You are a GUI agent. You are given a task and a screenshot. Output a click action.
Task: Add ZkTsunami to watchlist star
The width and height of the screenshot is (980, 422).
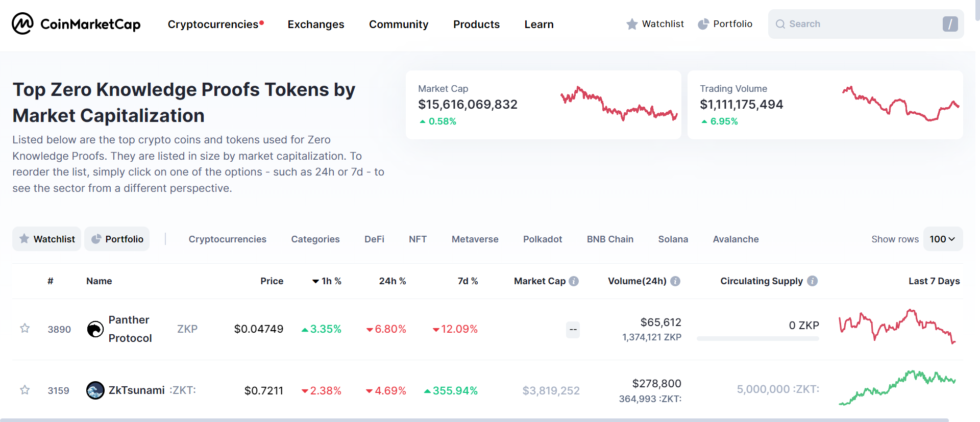pos(24,390)
